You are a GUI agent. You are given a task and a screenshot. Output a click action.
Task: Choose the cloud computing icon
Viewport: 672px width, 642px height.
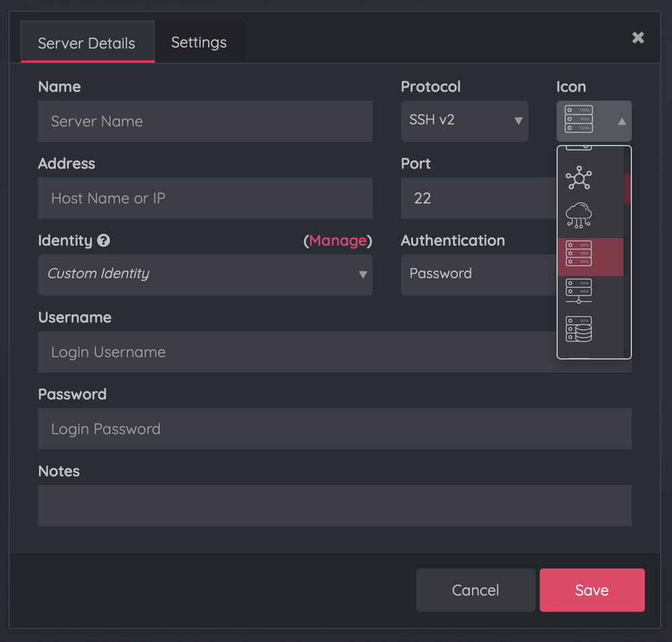(x=579, y=215)
